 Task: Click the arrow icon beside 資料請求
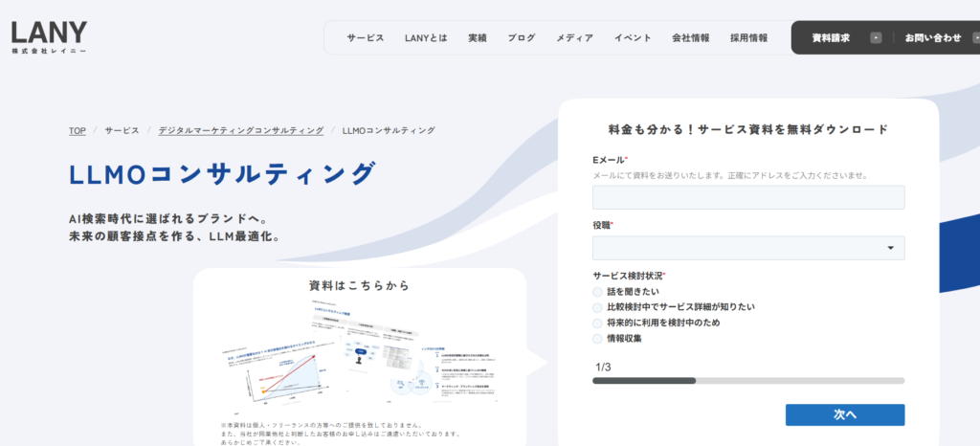875,38
